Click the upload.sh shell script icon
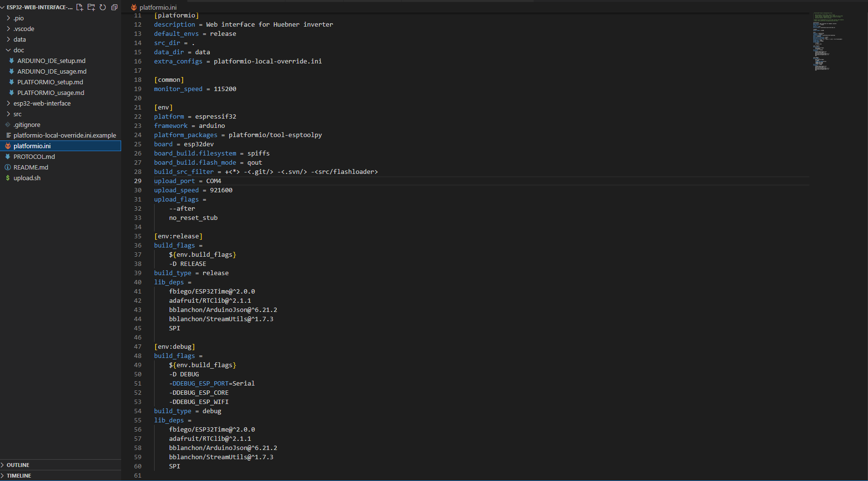The width and height of the screenshot is (868, 481). [x=8, y=178]
